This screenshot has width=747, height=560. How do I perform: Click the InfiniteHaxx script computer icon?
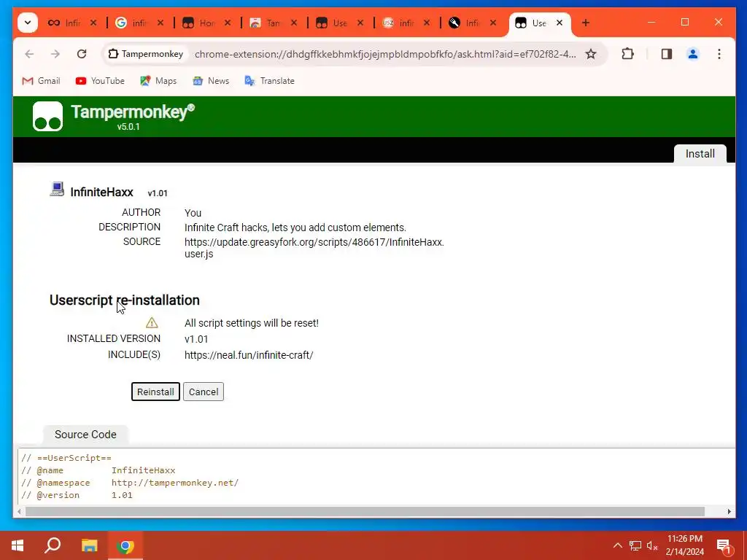coord(57,190)
